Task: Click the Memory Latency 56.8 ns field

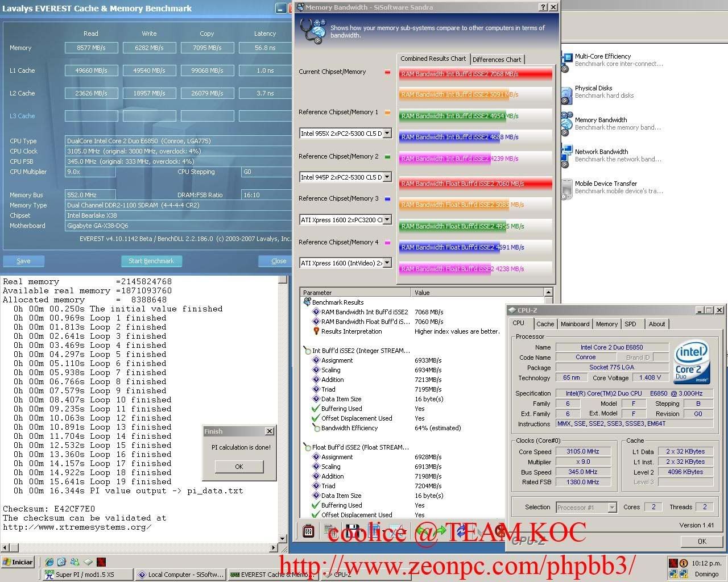Action: tap(265, 48)
